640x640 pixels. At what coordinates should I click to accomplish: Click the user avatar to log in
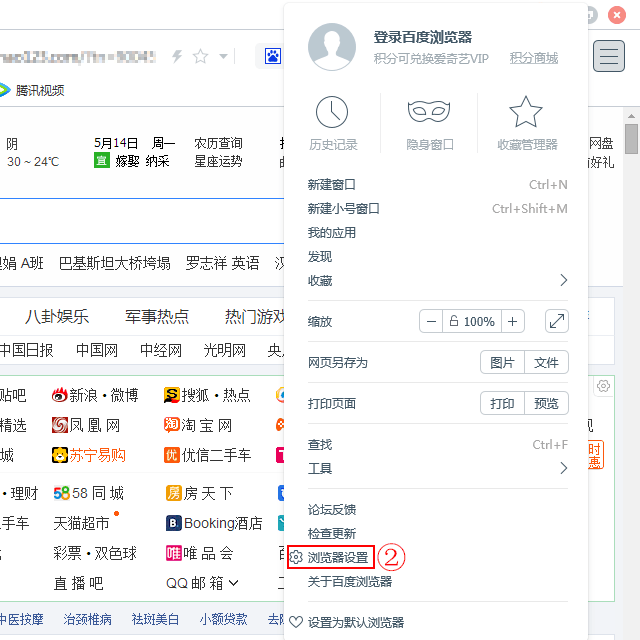(x=331, y=47)
